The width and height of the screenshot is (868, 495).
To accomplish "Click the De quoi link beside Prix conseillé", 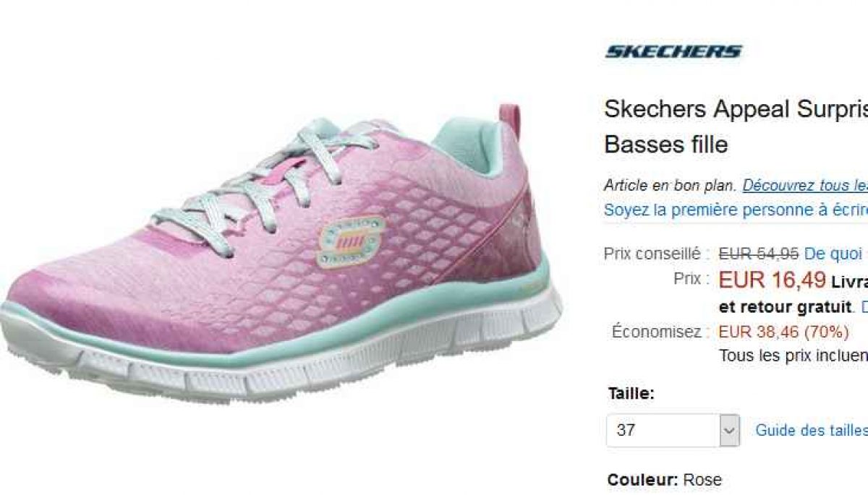I will coord(835,254).
